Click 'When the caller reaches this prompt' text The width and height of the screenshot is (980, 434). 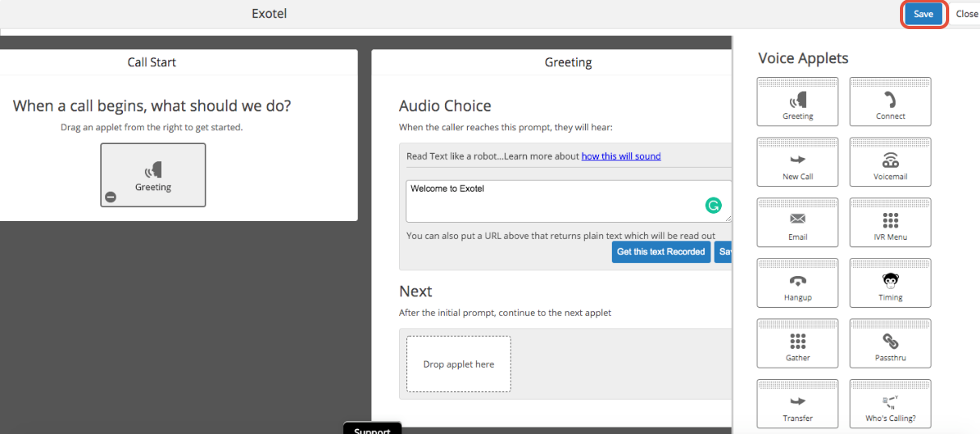point(506,128)
